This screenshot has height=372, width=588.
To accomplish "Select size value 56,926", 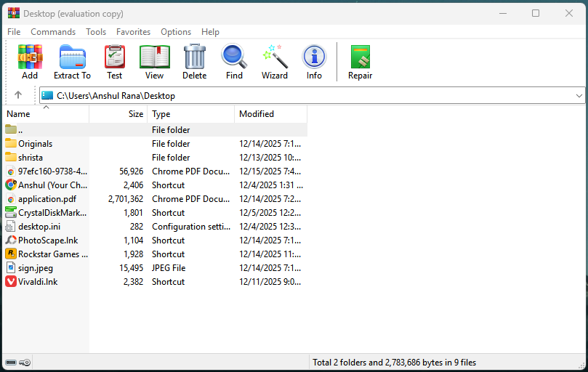I will [132, 171].
